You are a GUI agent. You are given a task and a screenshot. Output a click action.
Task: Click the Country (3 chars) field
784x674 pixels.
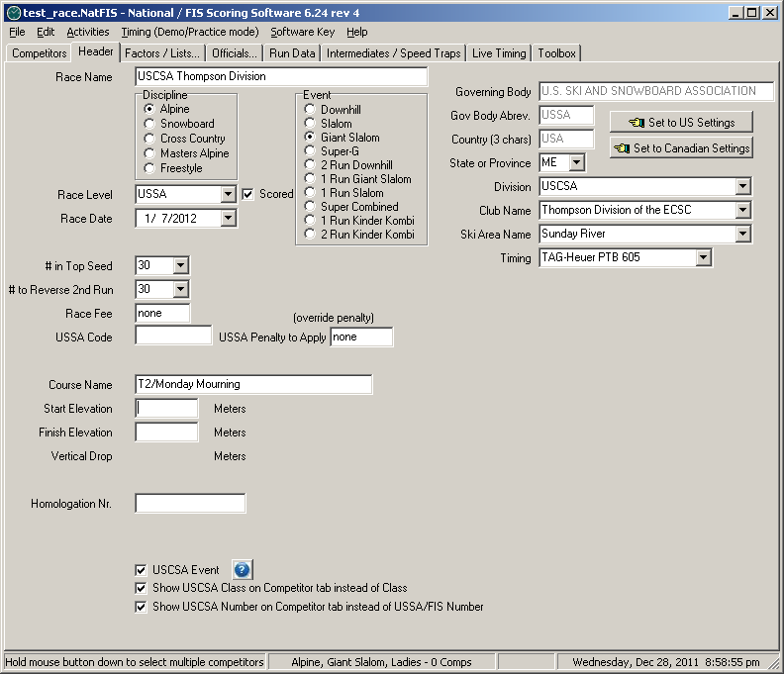566,139
